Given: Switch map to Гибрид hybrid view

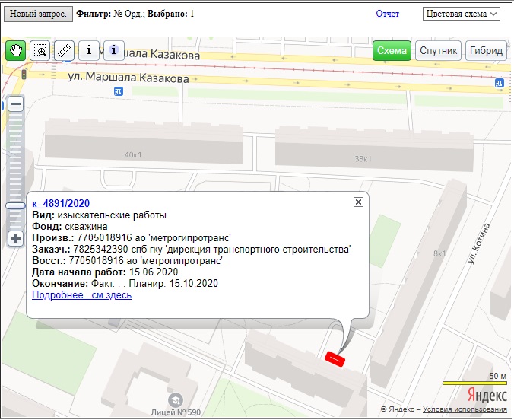Looking at the screenshot, I should coord(486,51).
